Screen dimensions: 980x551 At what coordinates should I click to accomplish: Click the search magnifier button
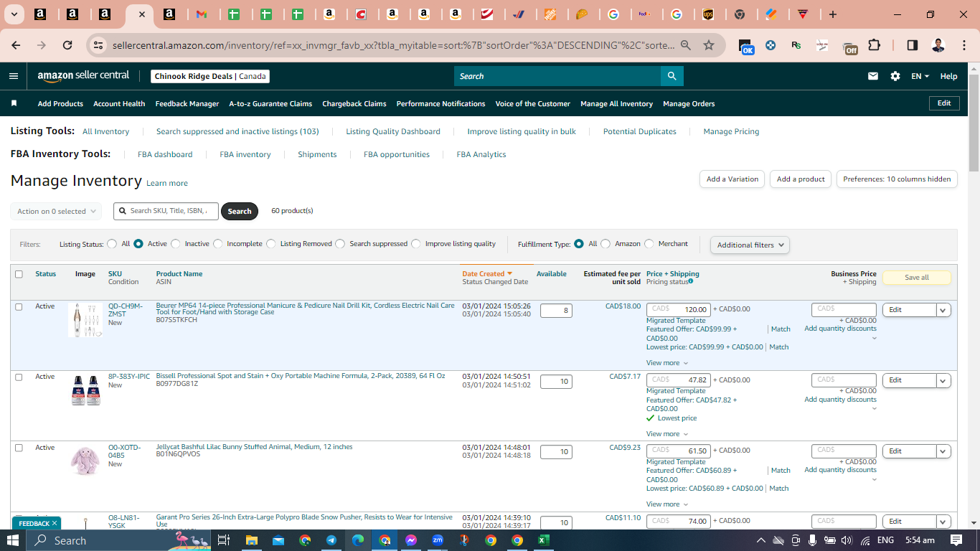(x=672, y=76)
